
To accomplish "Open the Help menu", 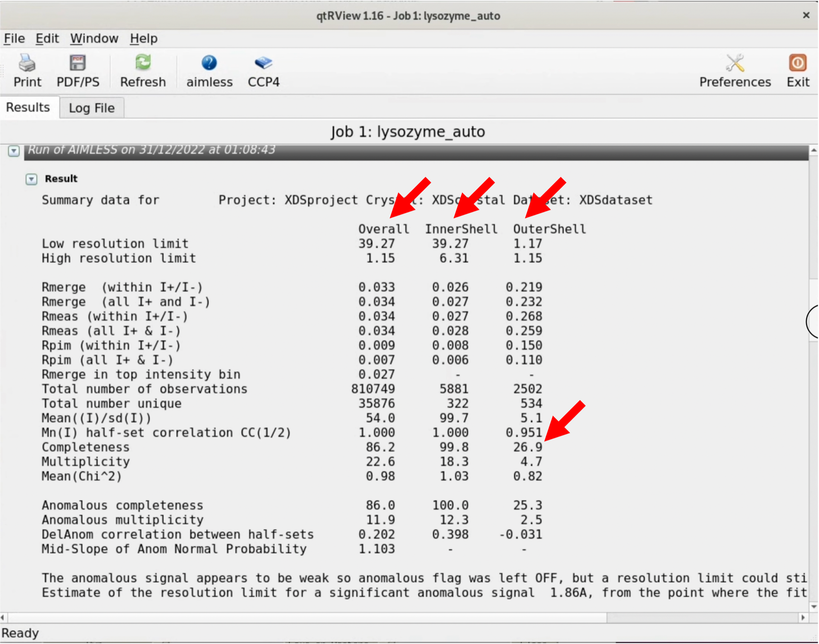I will coord(144,38).
